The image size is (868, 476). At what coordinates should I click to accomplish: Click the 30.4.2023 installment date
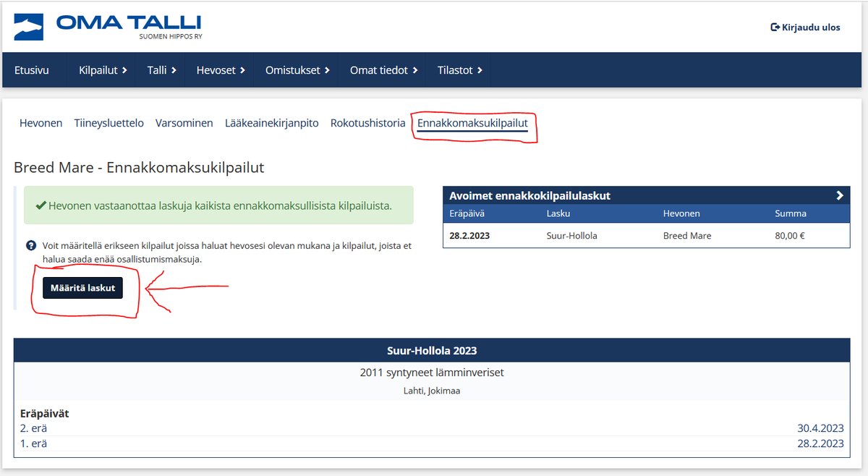click(820, 428)
